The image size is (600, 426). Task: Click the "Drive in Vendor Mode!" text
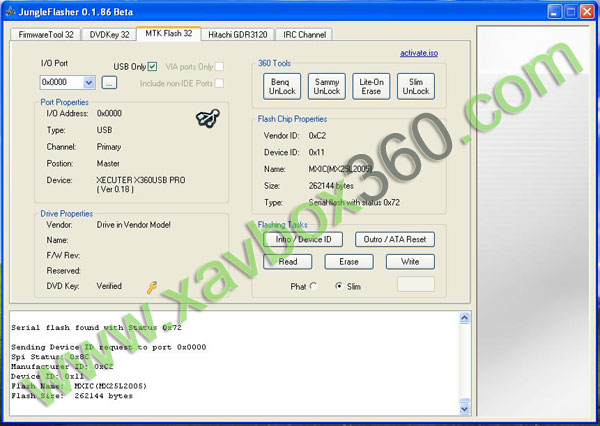[x=134, y=225]
